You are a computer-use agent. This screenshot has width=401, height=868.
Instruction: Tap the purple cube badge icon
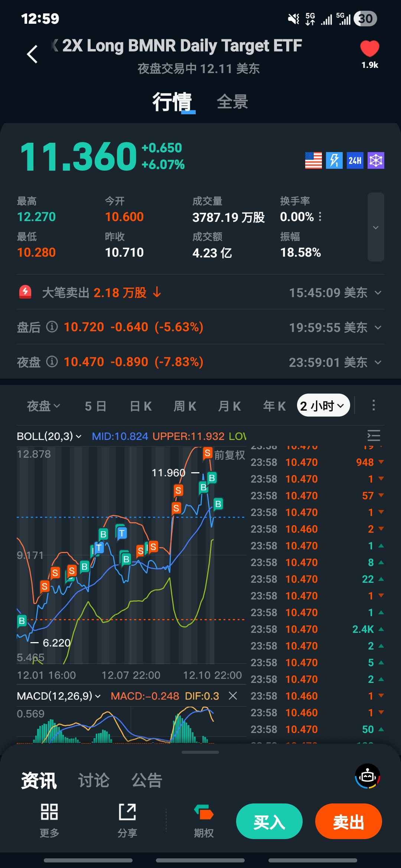pyautogui.click(x=376, y=161)
